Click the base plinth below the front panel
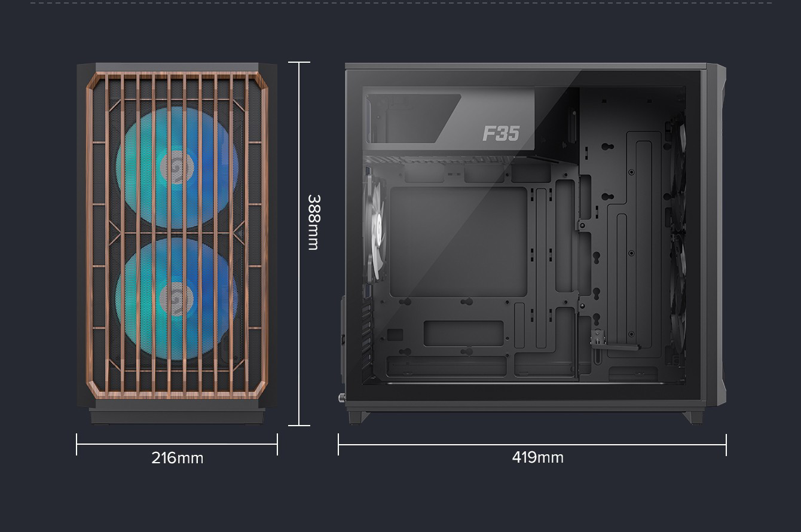The width and height of the screenshot is (801, 532). tap(177, 416)
